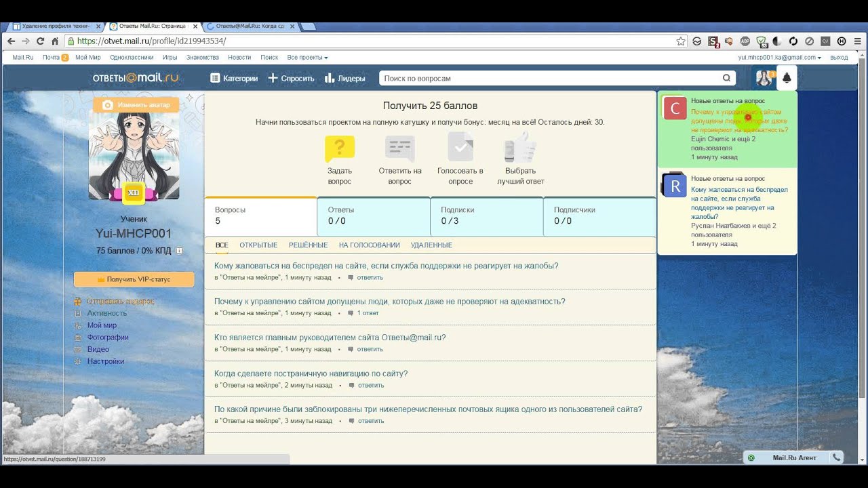Open the AdBlock Plus (ABP) extension

[745, 41]
